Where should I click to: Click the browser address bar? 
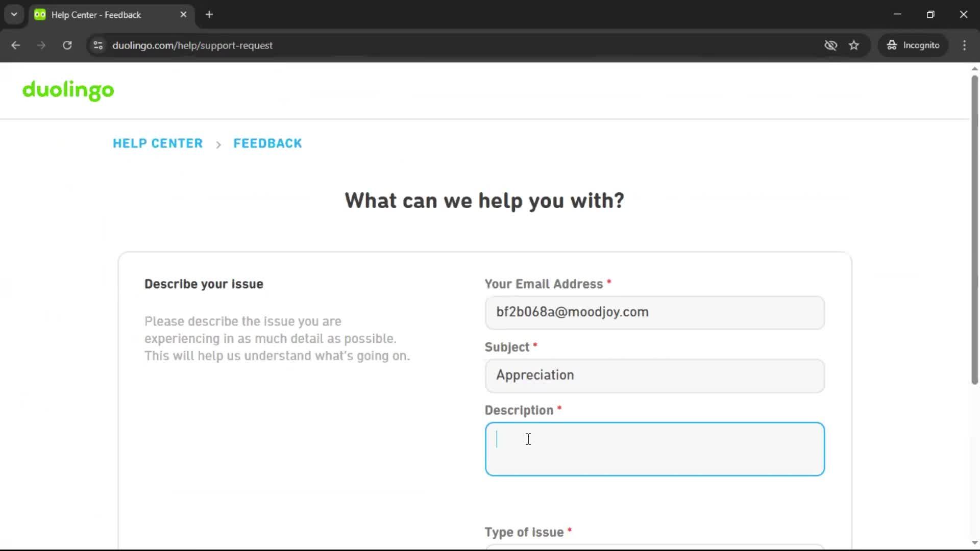point(357,45)
